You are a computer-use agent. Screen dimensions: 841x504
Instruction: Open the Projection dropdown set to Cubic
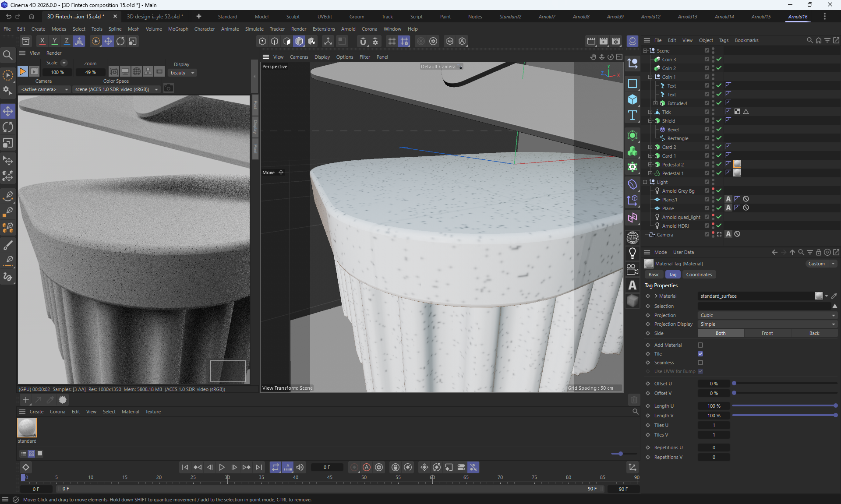pyautogui.click(x=767, y=315)
